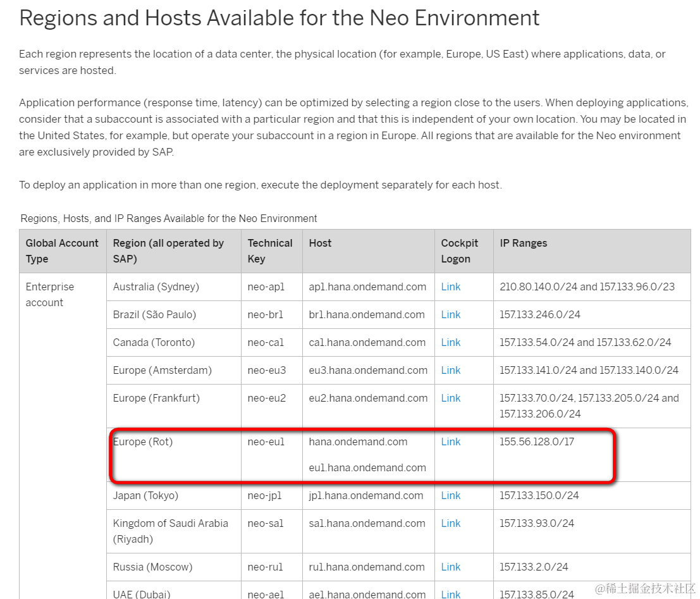Screen dimensions: 700x599
Task: Open the Cockpit Logon link for Europe (Rot)
Action: (x=450, y=442)
